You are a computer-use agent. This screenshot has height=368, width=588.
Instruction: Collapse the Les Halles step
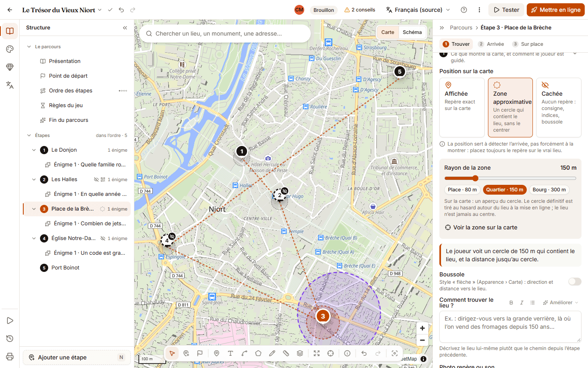click(x=34, y=180)
